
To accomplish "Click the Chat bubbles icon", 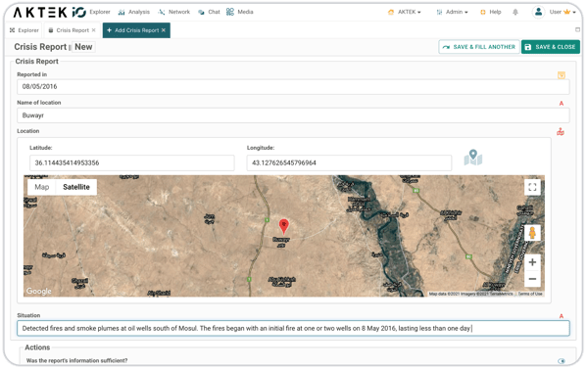I will point(201,13).
